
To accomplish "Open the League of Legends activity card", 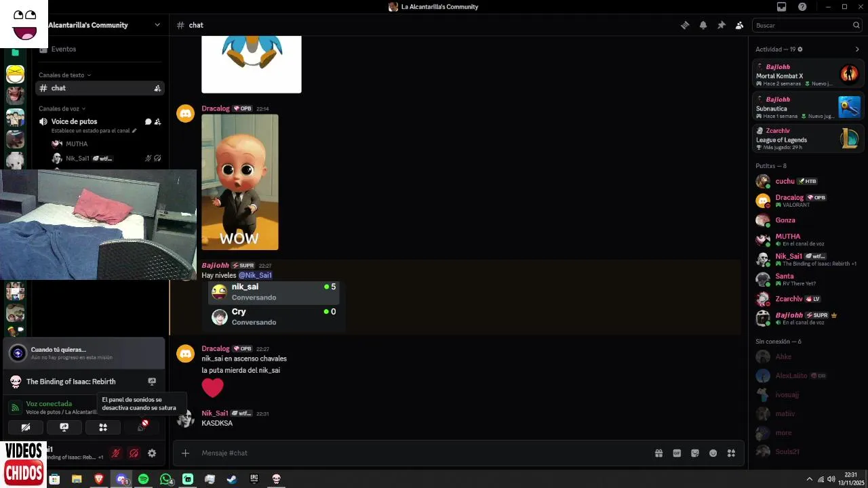I will [808, 138].
